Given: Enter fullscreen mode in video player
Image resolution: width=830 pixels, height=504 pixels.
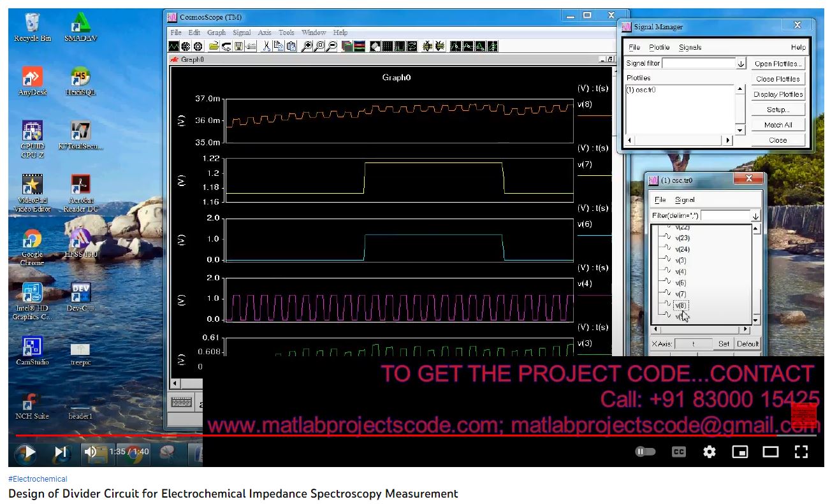Looking at the screenshot, I should tap(801, 452).
